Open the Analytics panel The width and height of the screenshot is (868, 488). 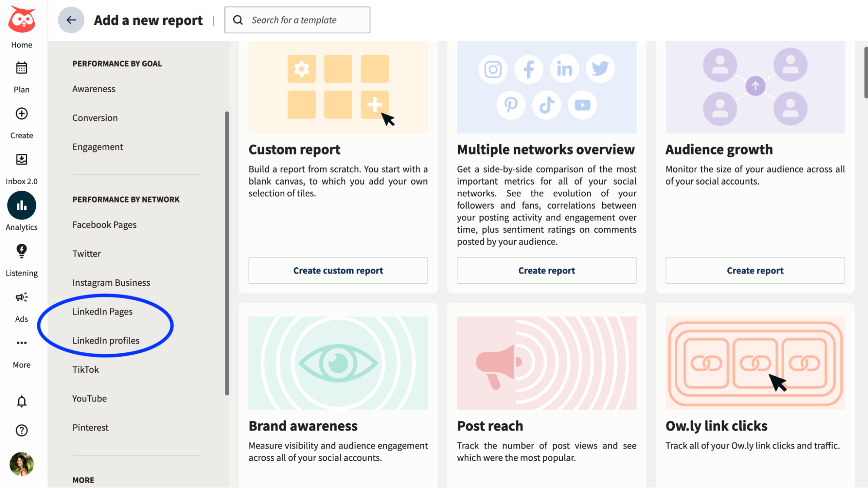click(21, 205)
